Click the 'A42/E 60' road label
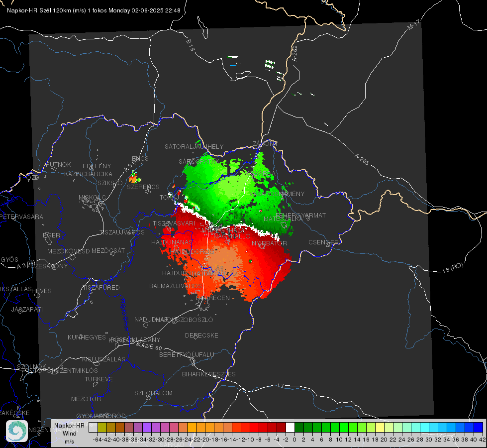This screenshot has width=487, height=448. 149,346
